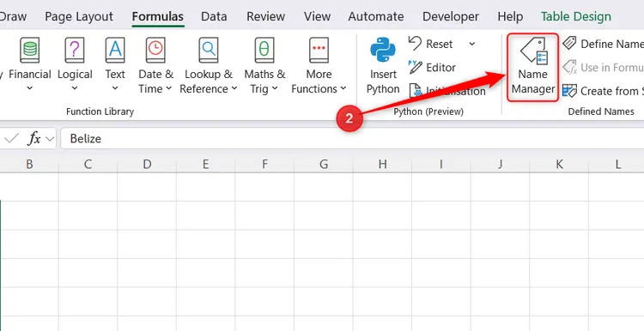Expand the Date & Time dropdown chevron

pyautogui.click(x=169, y=88)
